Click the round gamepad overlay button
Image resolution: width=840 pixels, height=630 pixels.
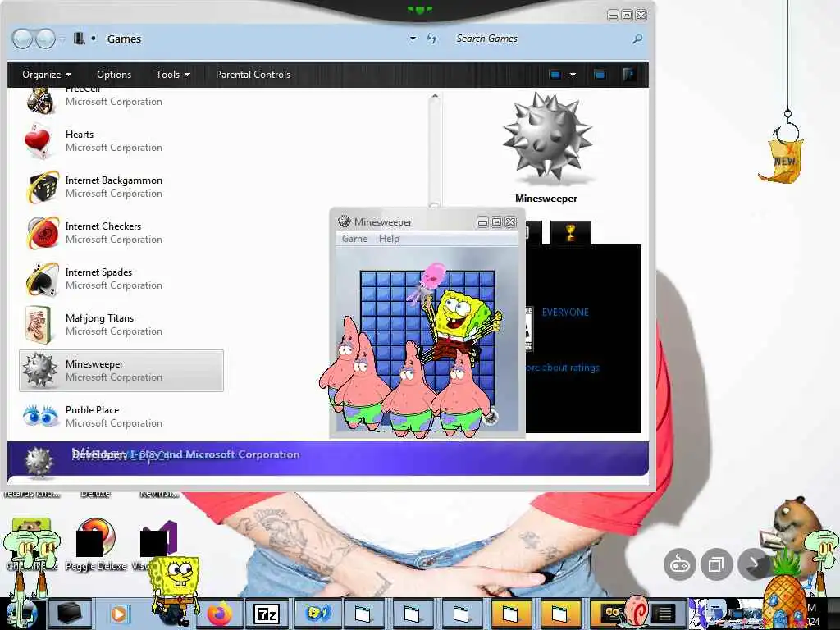click(679, 564)
